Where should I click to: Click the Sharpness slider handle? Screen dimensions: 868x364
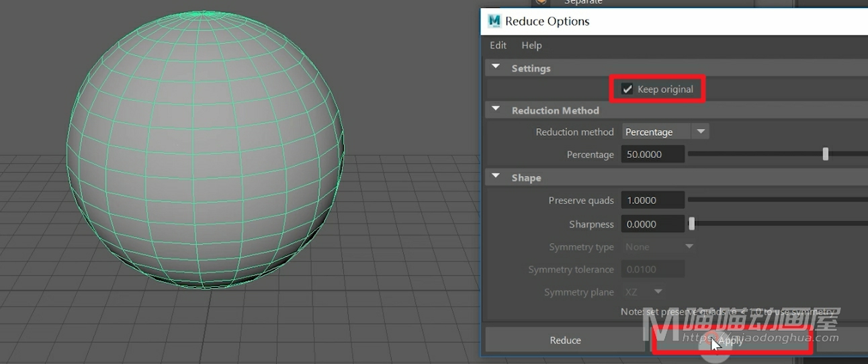coord(692,224)
